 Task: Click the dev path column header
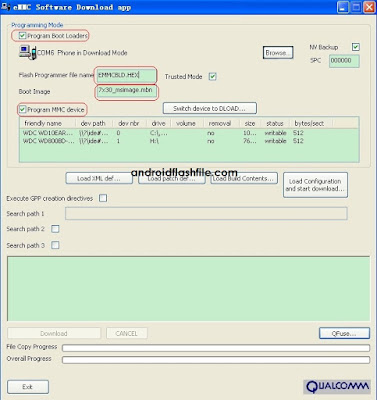coord(94,123)
